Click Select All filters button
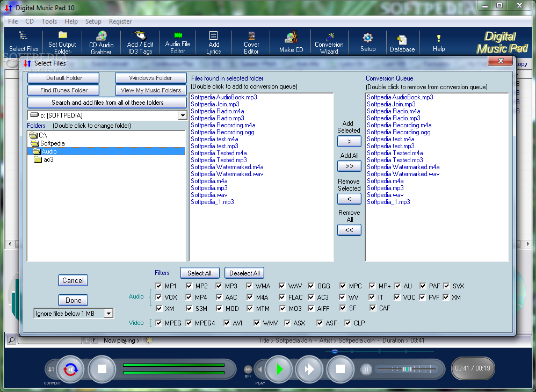Viewport: 536px width, 392px height. click(200, 273)
